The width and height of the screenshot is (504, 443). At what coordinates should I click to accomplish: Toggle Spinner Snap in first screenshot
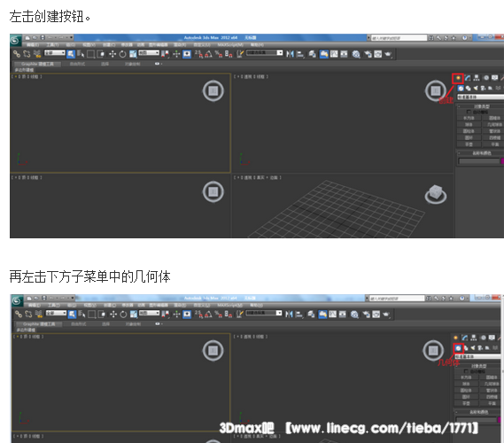click(229, 54)
